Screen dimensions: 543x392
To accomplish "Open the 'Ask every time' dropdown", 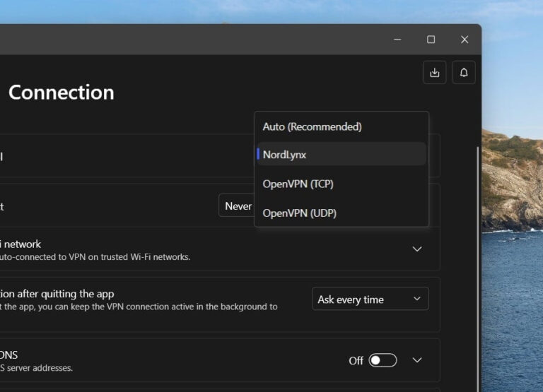I will point(370,299).
